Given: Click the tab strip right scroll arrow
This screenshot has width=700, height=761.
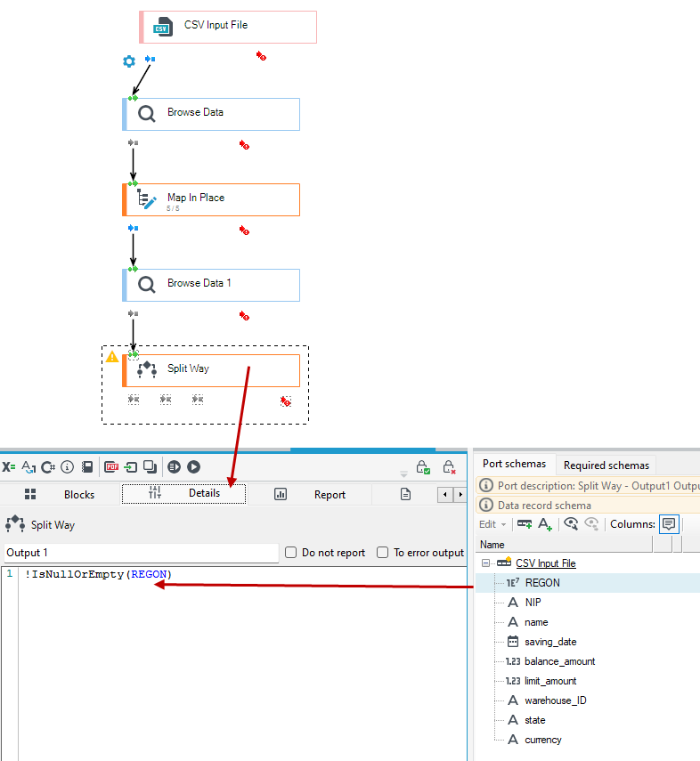Looking at the screenshot, I should (x=460, y=495).
